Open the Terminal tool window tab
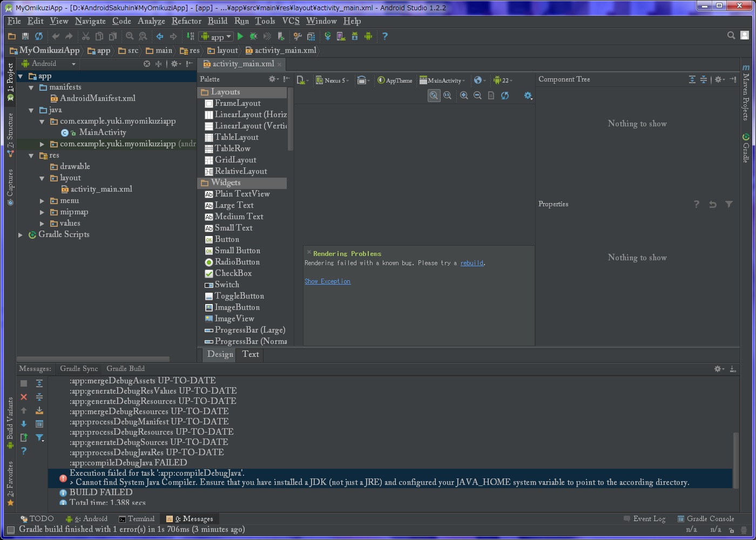The width and height of the screenshot is (756, 540). [137, 519]
